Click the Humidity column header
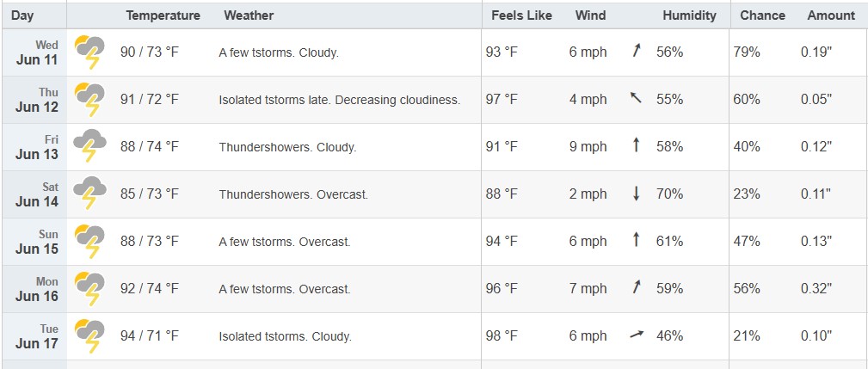868x369 pixels. pos(689,15)
